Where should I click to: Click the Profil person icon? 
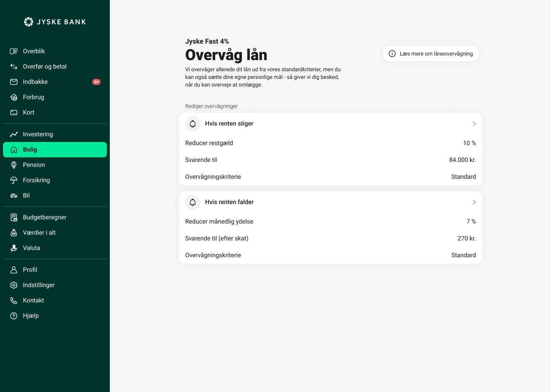(14, 270)
